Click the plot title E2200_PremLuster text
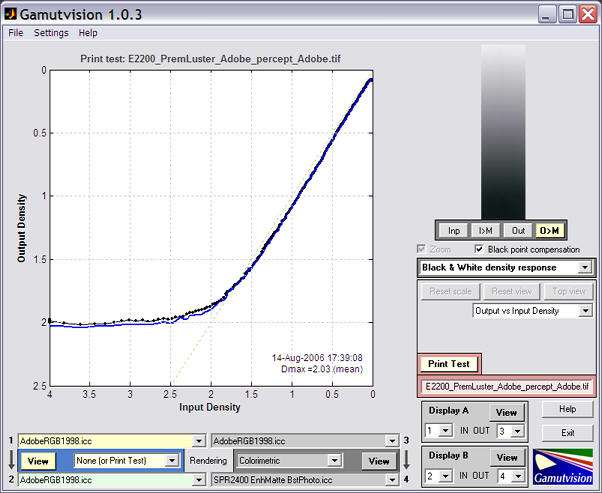602x493 pixels. [x=210, y=59]
